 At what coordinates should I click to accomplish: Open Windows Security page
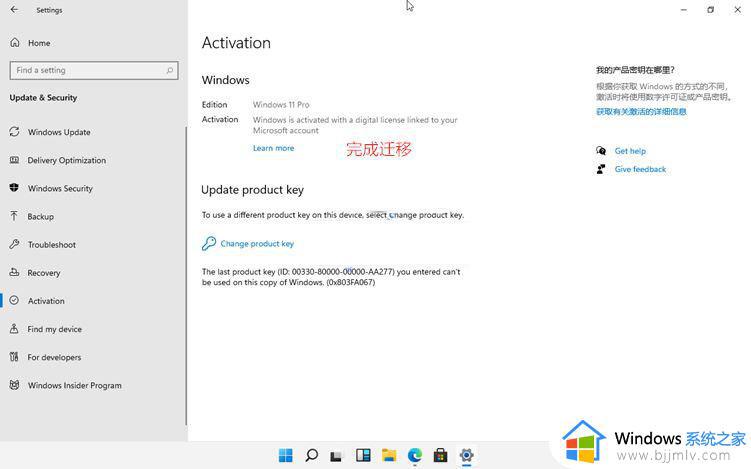pos(60,189)
